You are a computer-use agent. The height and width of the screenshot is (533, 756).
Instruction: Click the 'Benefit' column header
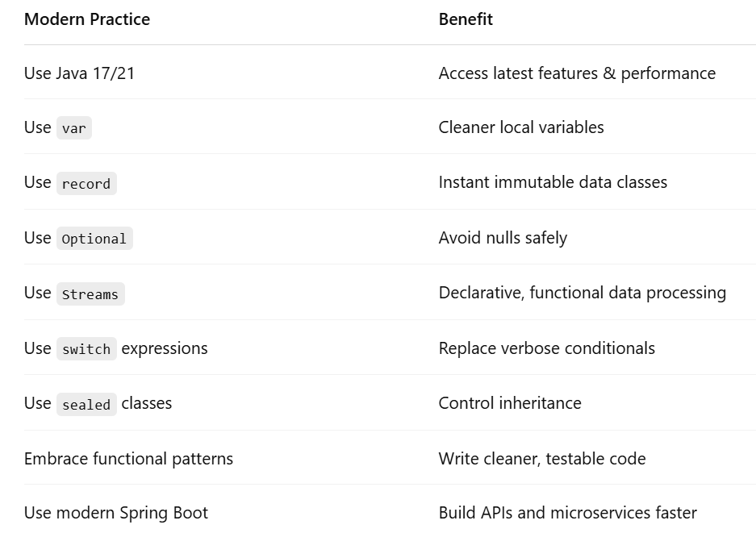pyautogui.click(x=466, y=20)
